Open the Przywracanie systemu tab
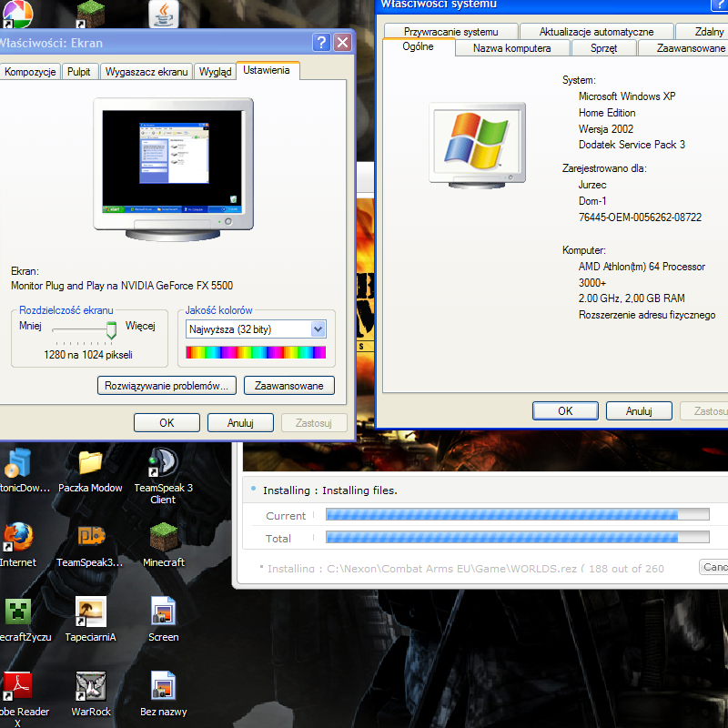 (x=450, y=32)
